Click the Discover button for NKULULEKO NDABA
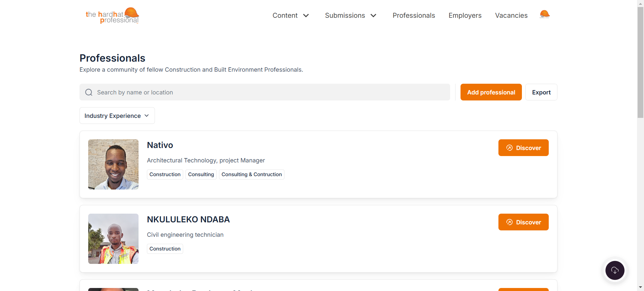This screenshot has width=644, height=291. click(523, 222)
